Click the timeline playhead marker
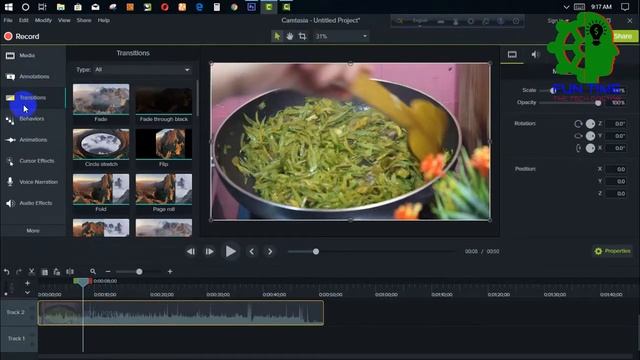 (x=82, y=282)
